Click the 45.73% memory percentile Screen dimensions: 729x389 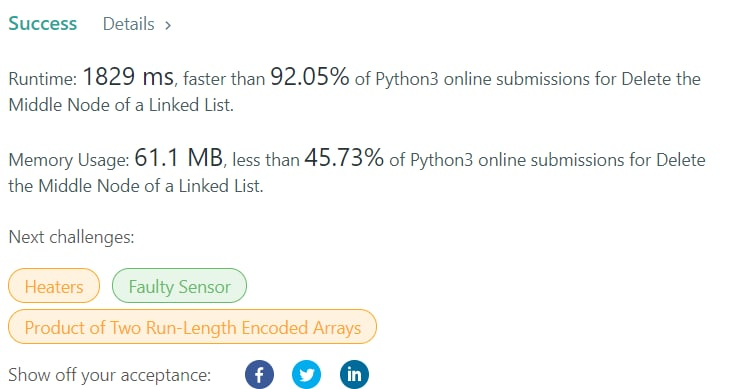point(344,158)
